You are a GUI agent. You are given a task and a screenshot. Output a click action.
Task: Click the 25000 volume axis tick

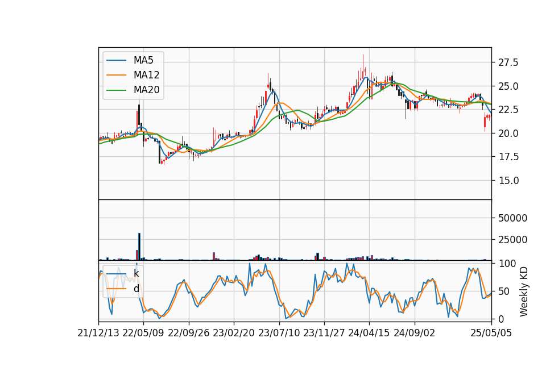[x=512, y=240]
